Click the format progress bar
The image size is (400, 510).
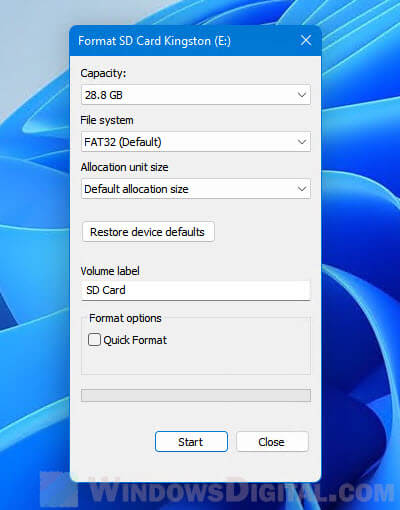click(x=196, y=395)
